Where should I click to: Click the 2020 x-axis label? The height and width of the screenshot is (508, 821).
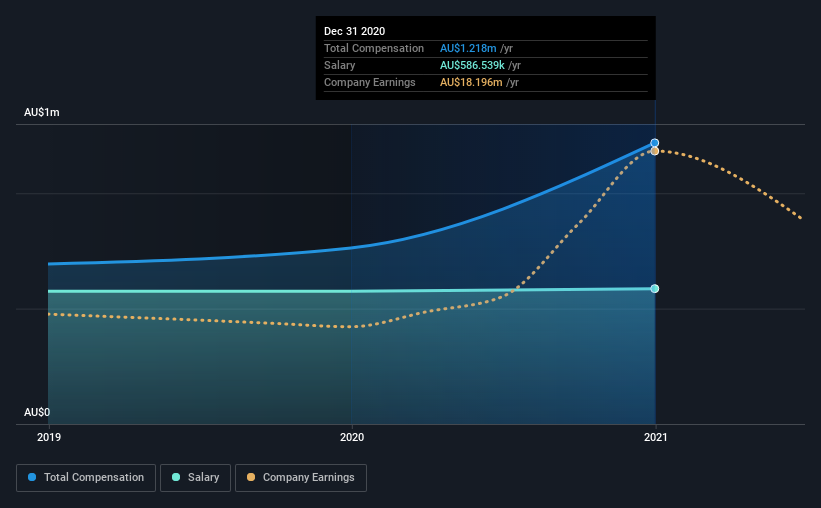352,437
